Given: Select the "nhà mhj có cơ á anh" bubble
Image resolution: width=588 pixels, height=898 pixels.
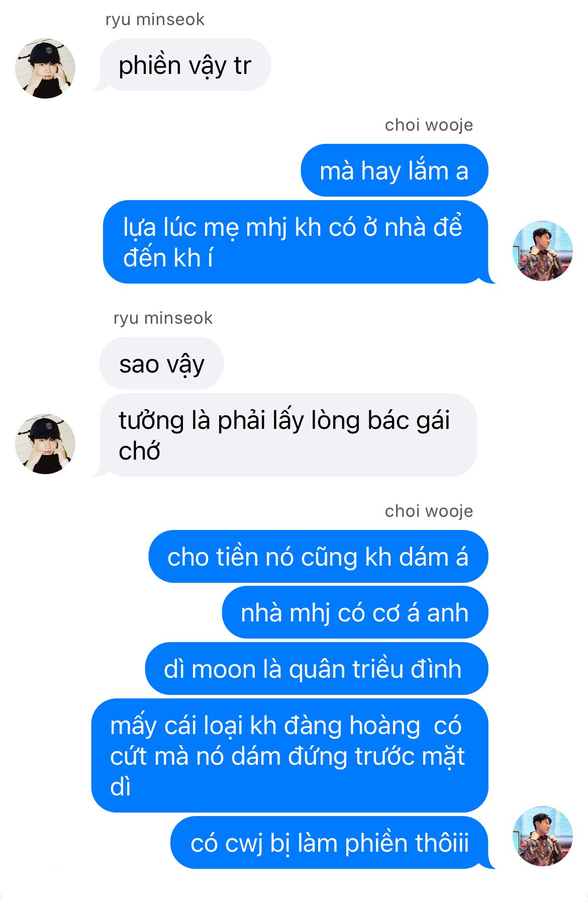Looking at the screenshot, I should 355,612.
